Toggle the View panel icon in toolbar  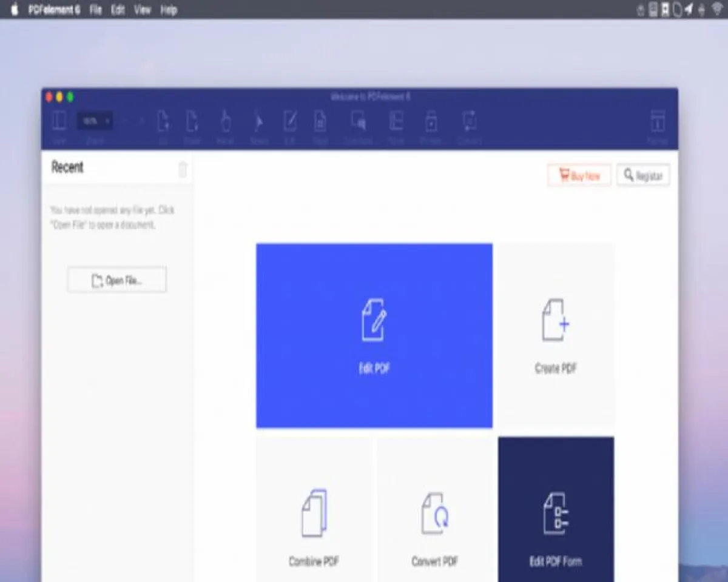click(59, 122)
